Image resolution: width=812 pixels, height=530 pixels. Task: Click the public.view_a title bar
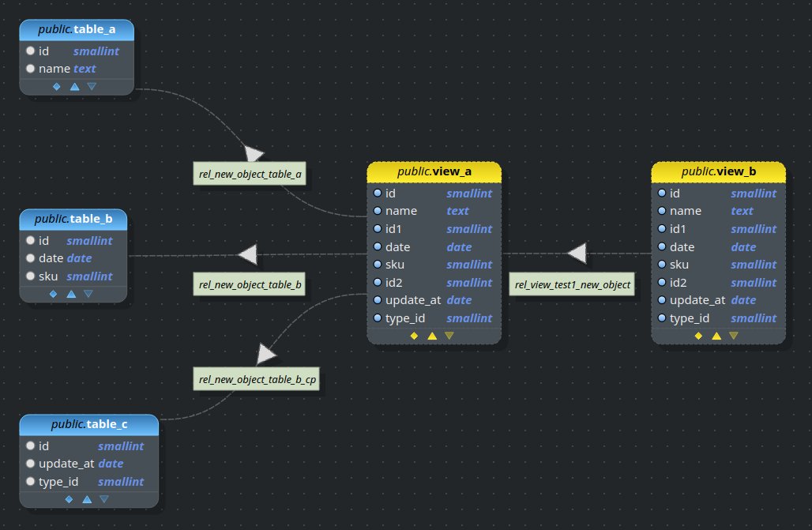click(x=434, y=171)
